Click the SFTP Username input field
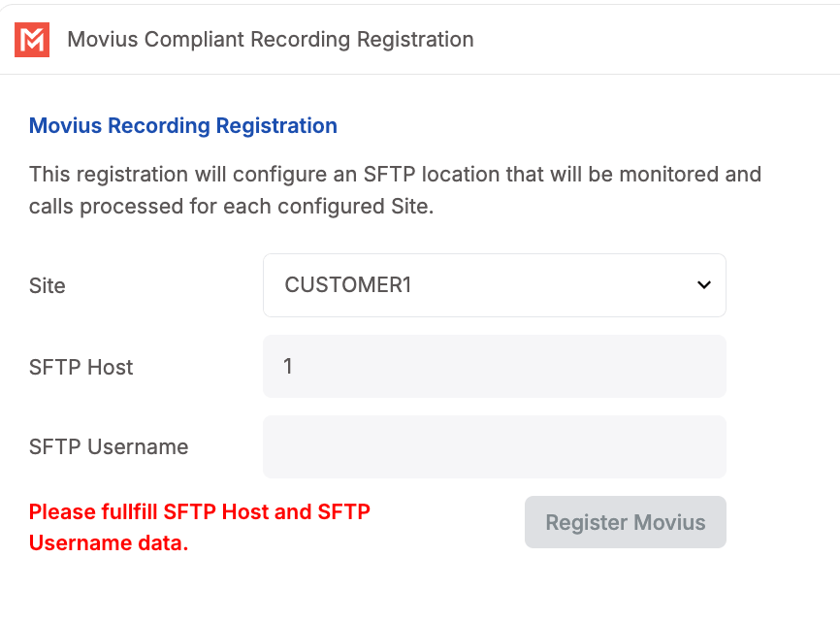Viewport: 840px width, 623px height. (494, 446)
